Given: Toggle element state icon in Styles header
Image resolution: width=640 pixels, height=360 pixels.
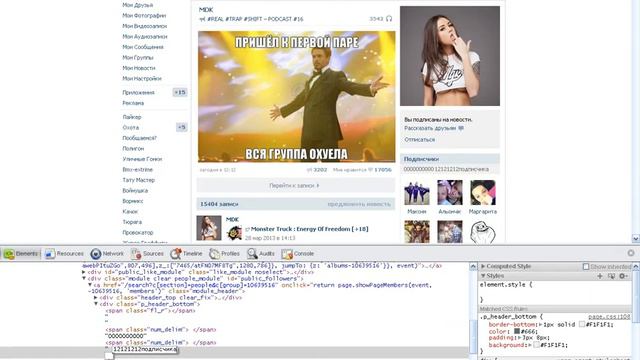Looking at the screenshot, I should (611, 276).
